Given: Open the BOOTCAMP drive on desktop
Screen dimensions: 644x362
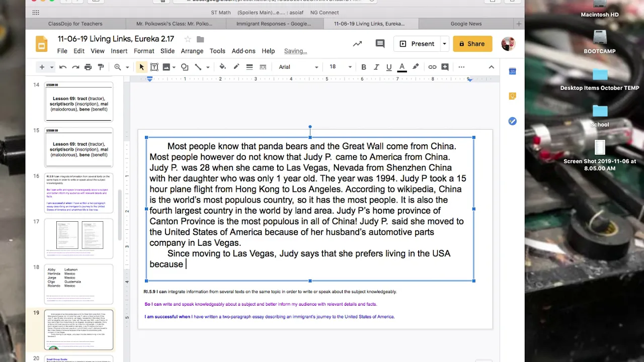Looking at the screenshot, I should pyautogui.click(x=600, y=42).
